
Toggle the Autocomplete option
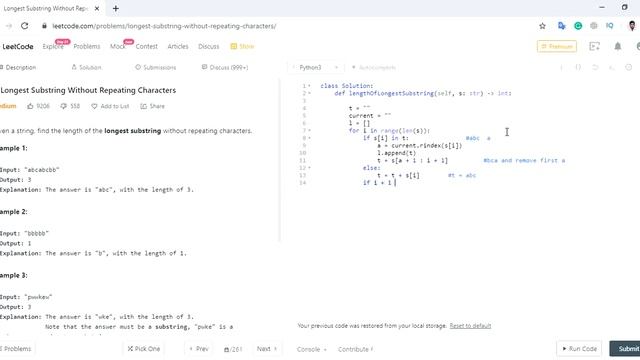(373, 67)
